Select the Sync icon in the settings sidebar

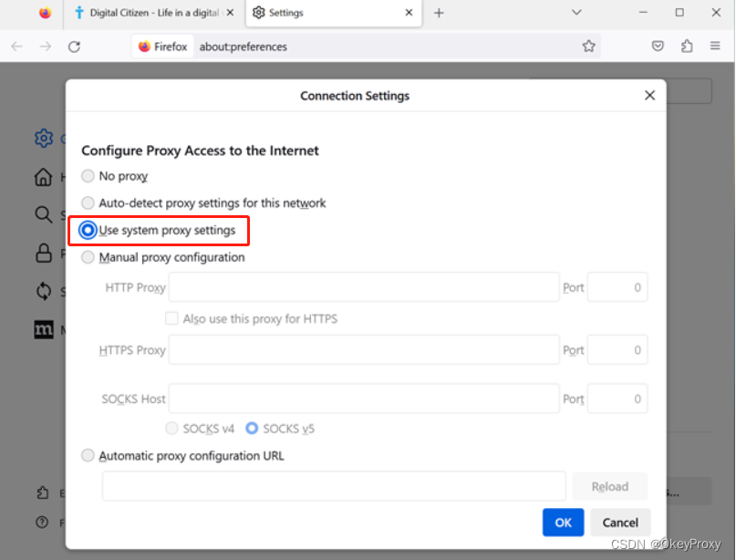43,291
